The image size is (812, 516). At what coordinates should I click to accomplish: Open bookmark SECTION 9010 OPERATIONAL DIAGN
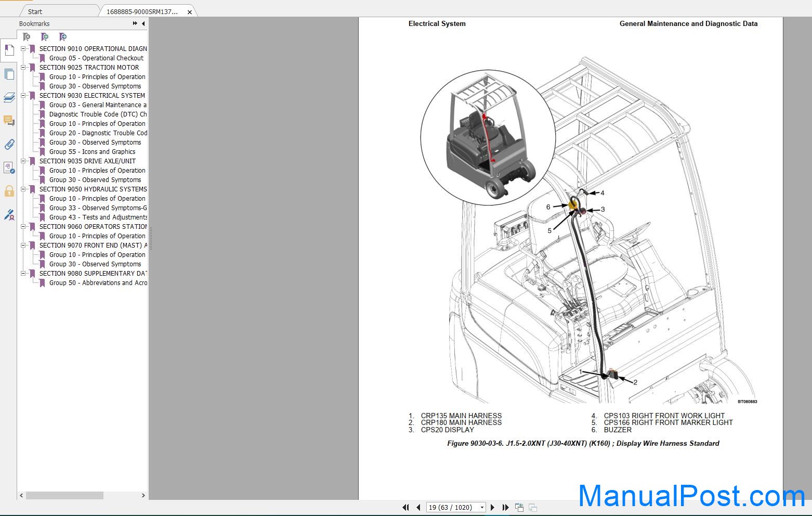93,49
